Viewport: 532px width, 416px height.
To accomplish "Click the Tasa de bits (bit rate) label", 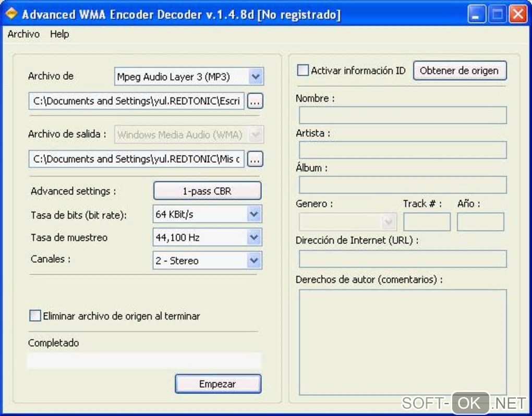I will pos(79,215).
